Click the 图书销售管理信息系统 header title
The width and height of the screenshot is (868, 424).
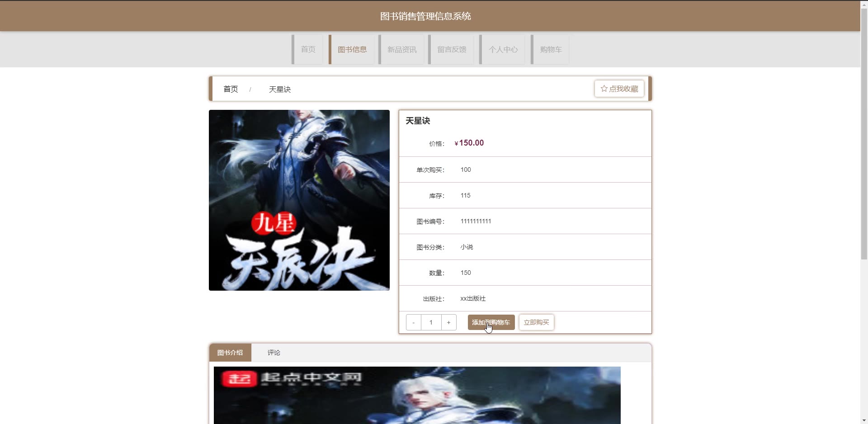coord(425,16)
